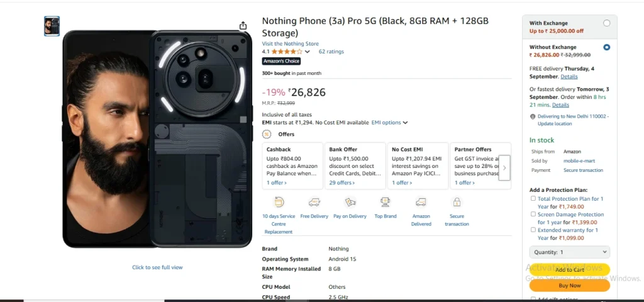Select the product thumbnail image
The width and height of the screenshot is (644, 302).
(52, 26)
